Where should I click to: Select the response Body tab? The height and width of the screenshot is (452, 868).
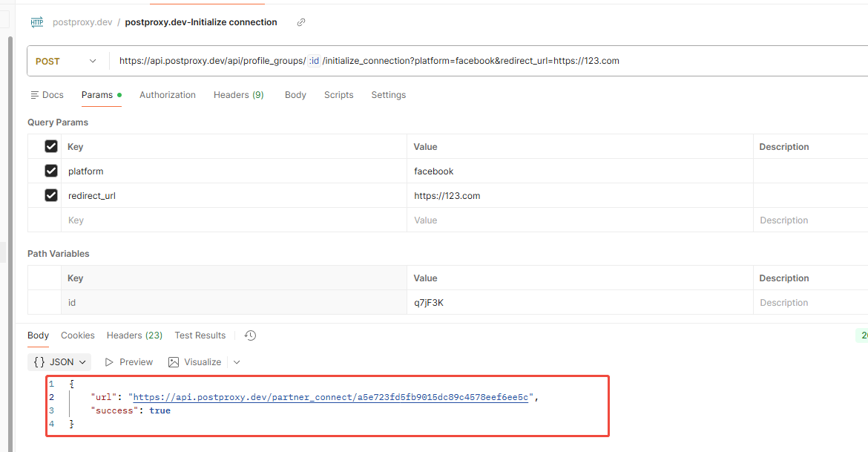point(38,335)
